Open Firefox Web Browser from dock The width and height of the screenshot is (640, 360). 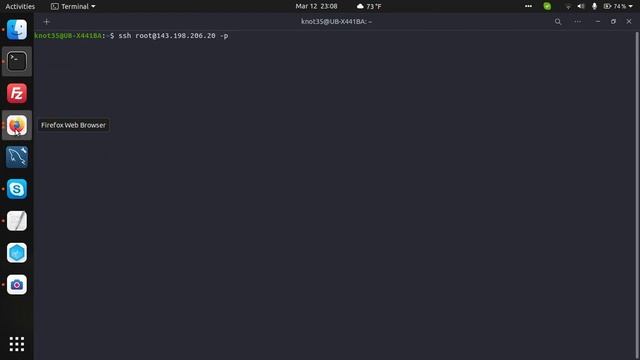tap(17, 125)
